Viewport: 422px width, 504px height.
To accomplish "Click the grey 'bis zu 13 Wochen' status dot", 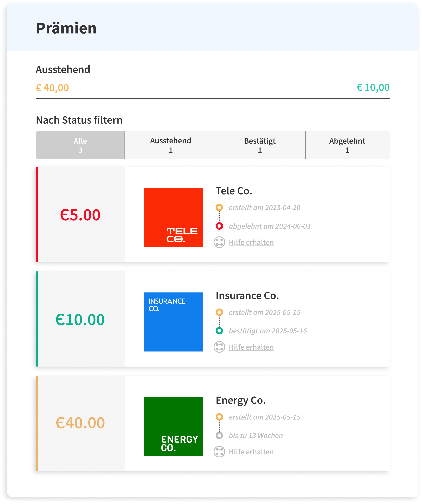I will point(219,435).
